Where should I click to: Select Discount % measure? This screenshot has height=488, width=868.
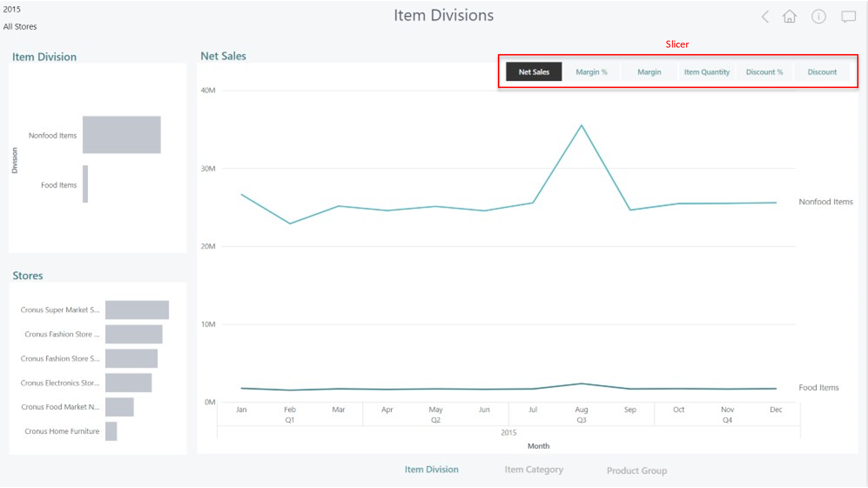(x=764, y=72)
